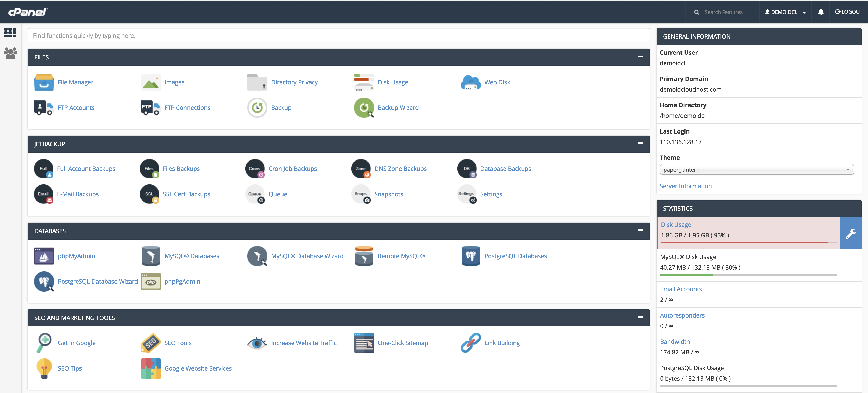Open the paper_lantern theme dropdown

point(757,170)
